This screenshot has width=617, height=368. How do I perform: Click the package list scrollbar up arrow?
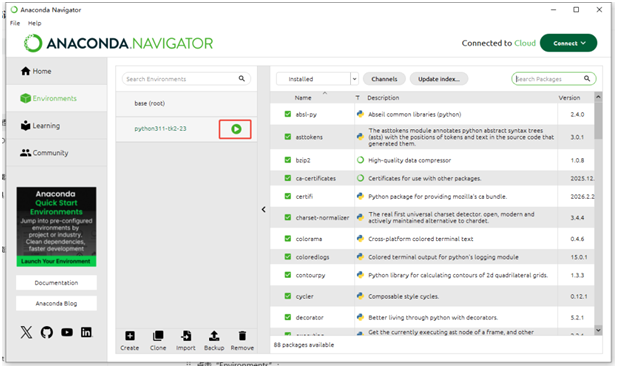[598, 96]
